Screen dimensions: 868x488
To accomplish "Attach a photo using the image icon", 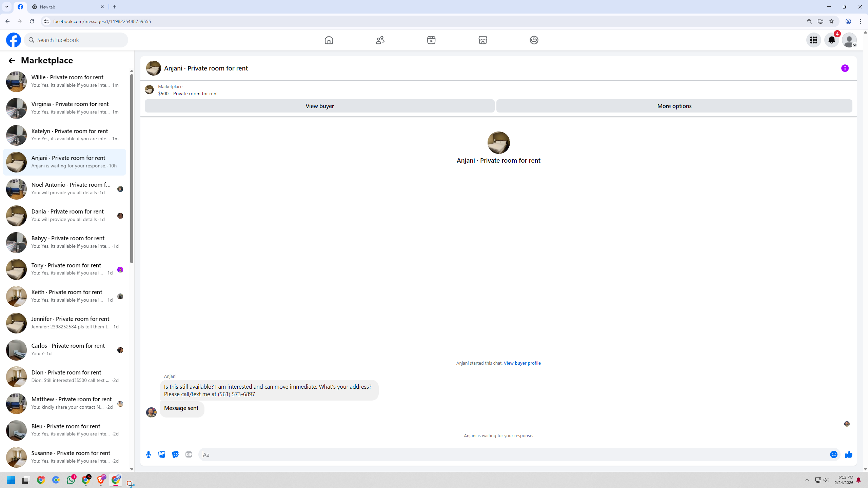I will (x=162, y=454).
